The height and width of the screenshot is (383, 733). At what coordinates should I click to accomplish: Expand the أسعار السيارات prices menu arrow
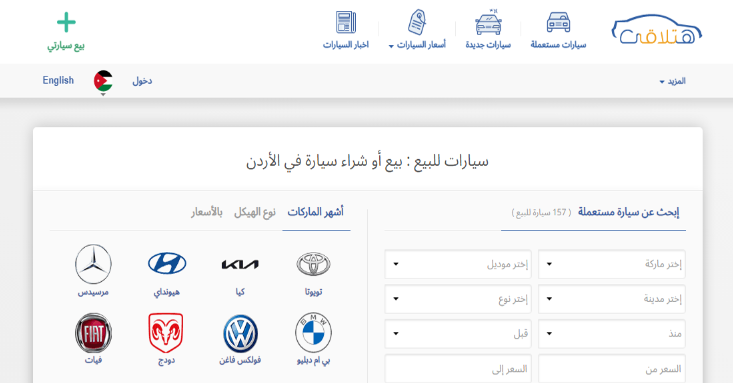click(x=391, y=46)
